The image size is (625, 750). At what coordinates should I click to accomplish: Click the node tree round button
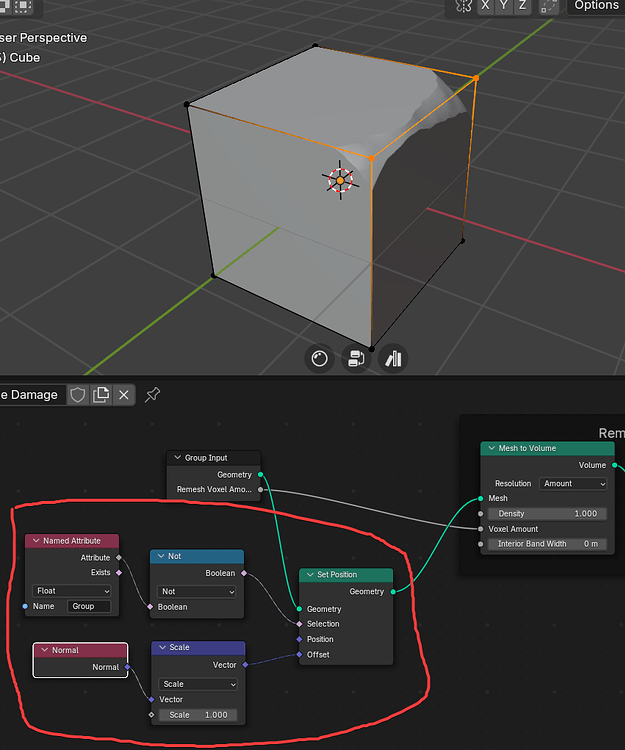point(356,358)
